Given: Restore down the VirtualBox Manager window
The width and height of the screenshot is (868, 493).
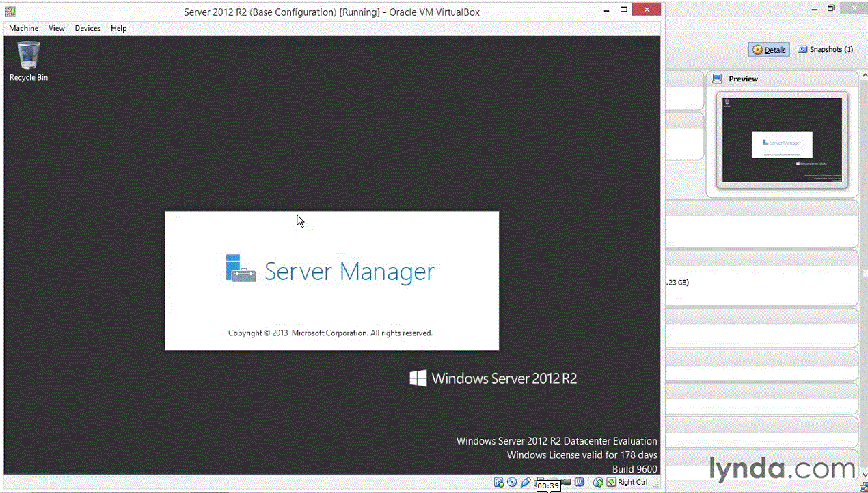Looking at the screenshot, I should (831, 8).
